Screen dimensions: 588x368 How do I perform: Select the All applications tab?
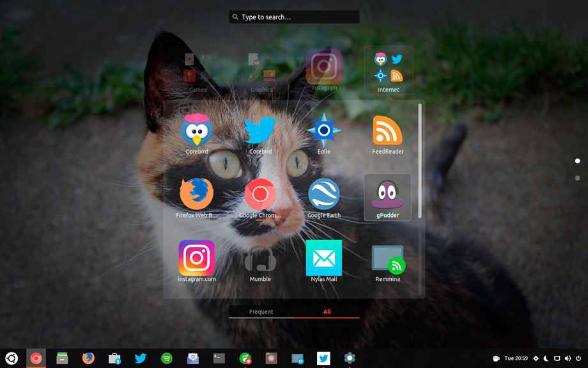pos(327,312)
